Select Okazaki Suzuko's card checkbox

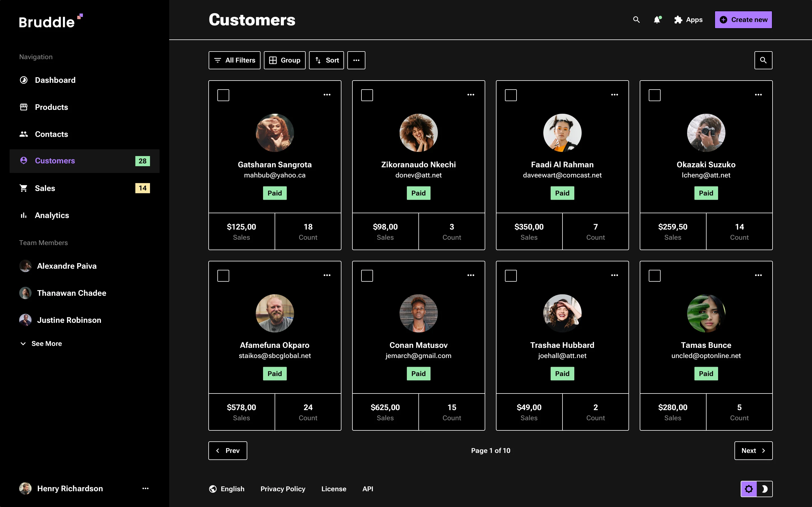tap(654, 95)
